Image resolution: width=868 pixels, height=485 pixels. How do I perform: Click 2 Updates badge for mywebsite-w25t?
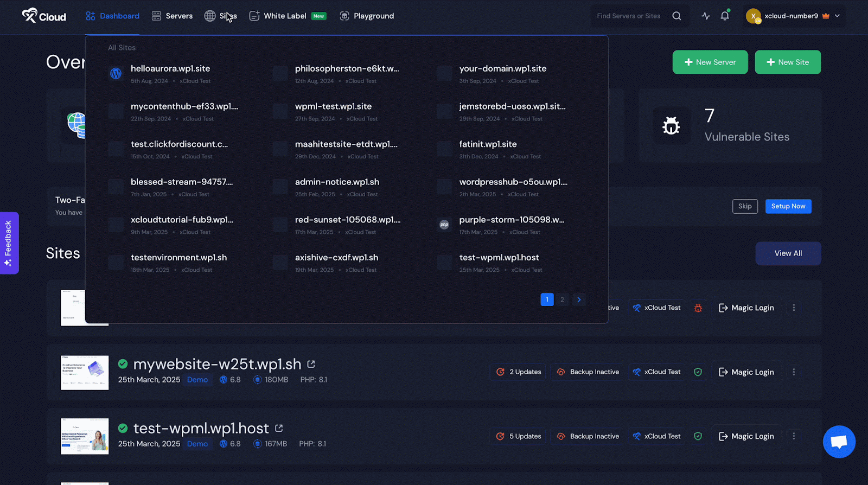click(x=519, y=372)
